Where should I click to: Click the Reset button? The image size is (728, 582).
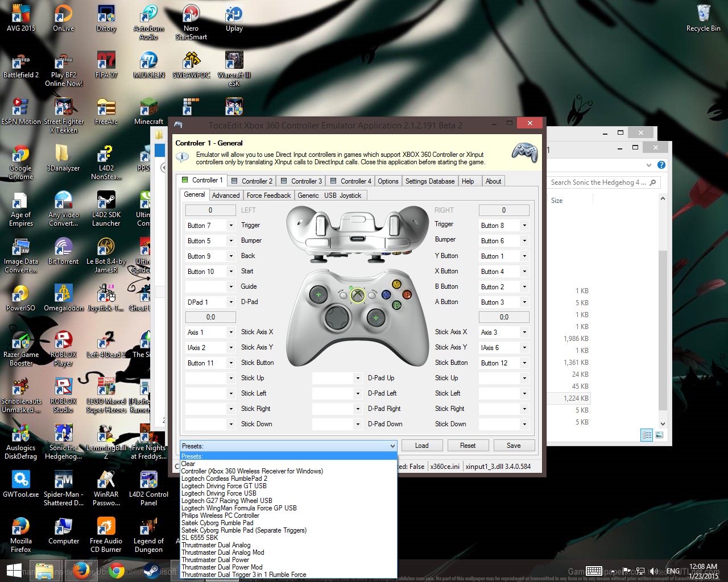pyautogui.click(x=468, y=445)
